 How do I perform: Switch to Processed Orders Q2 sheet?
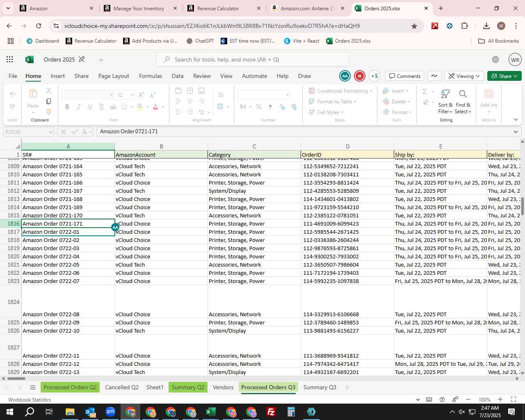click(70, 387)
